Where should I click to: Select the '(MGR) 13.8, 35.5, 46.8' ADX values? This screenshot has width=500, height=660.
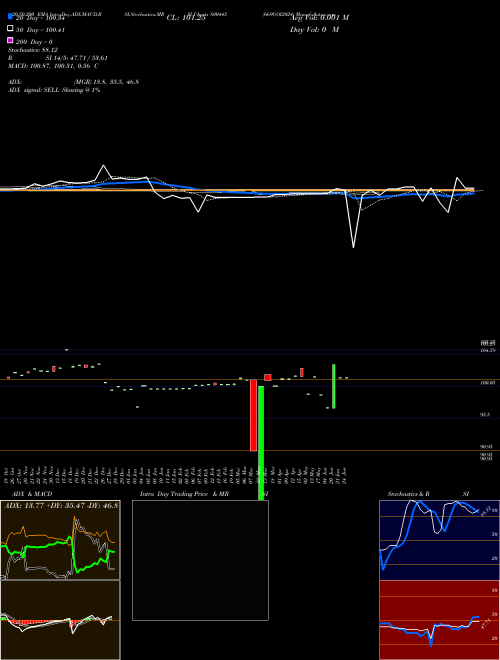click(106, 82)
